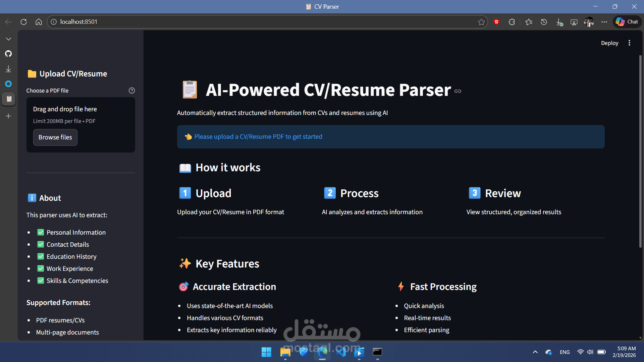Click the volume control in the system tray

590,352
